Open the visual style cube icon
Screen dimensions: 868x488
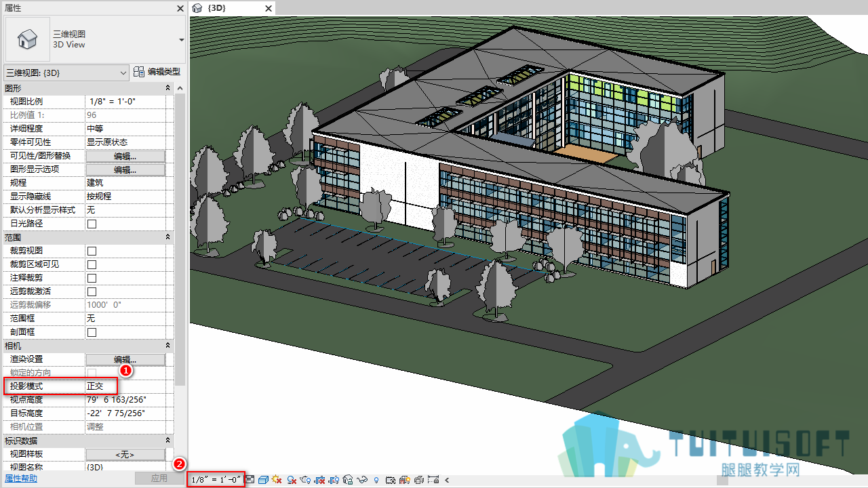(263, 480)
